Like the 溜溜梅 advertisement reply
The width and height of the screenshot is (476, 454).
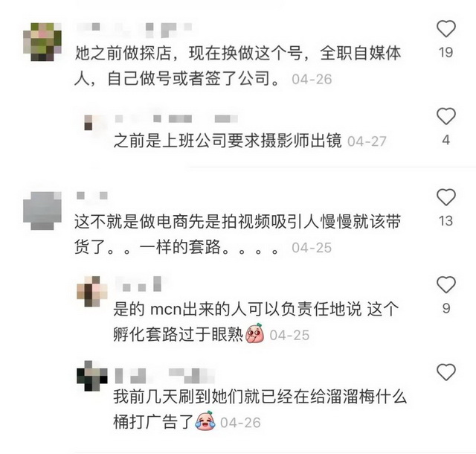click(x=446, y=372)
